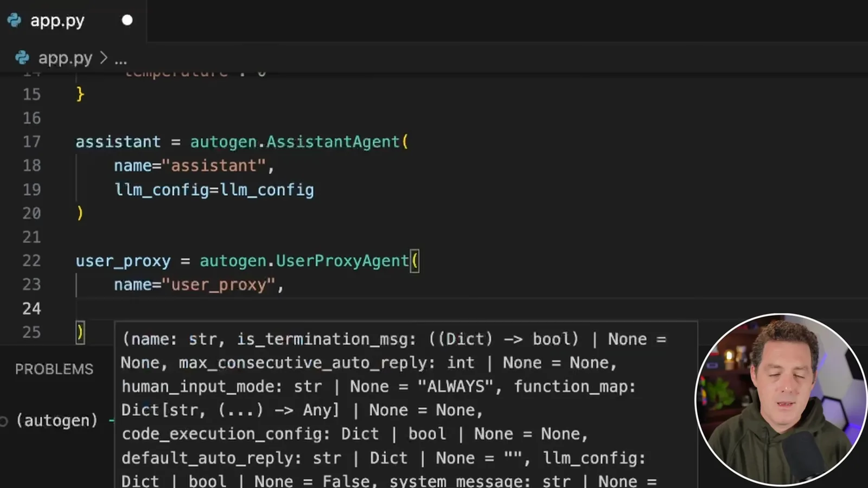The image size is (868, 488).
Task: Click the unsaved-changes dot on app.py tab
Action: pyautogui.click(x=127, y=21)
